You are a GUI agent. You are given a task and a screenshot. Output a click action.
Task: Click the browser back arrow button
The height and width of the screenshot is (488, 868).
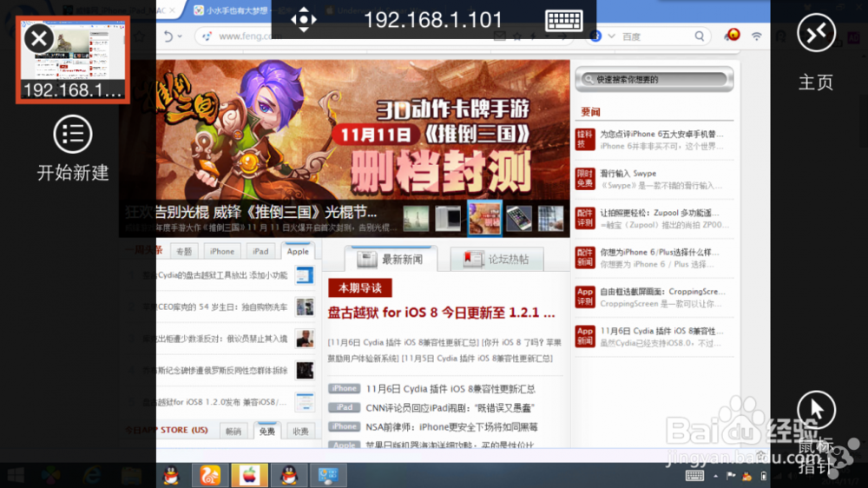coord(168,36)
